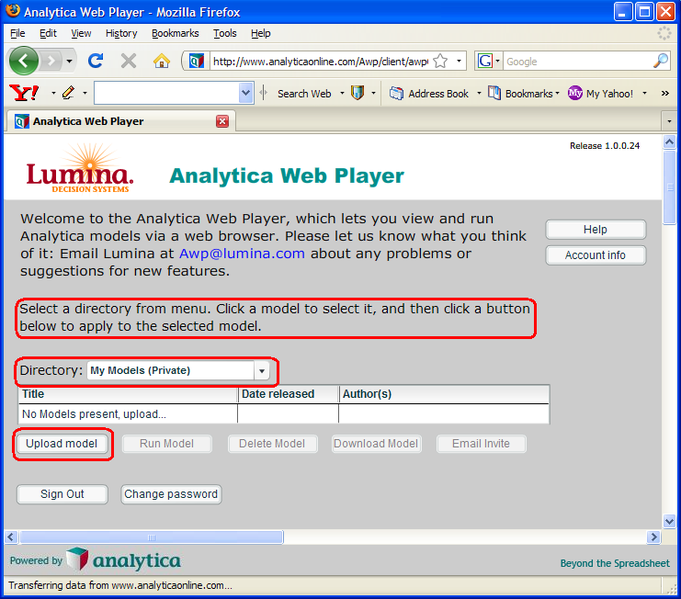Open the Tools menu
This screenshot has height=599, width=681.
point(225,33)
